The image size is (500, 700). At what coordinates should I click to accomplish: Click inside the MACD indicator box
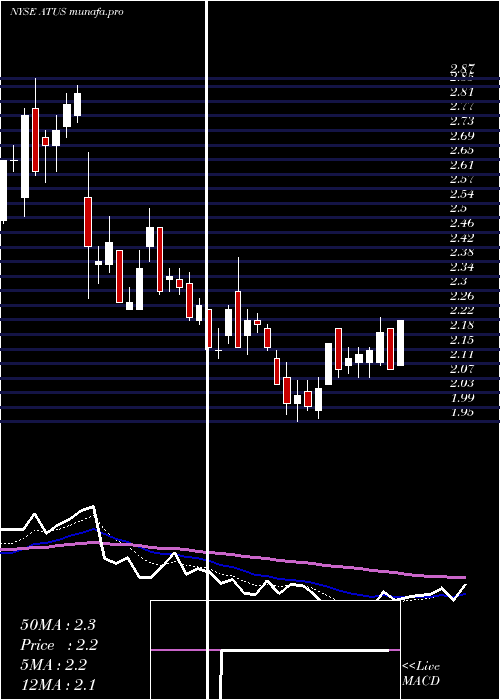pos(275,650)
